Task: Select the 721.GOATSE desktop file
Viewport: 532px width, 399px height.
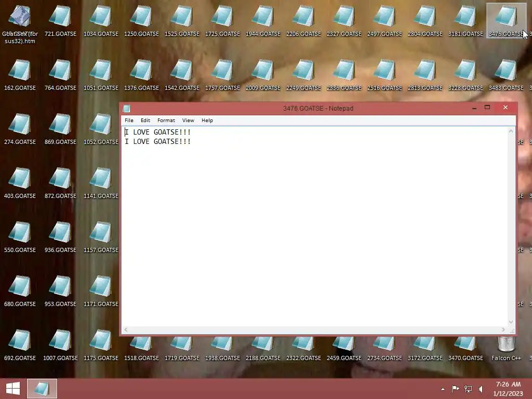Action: coord(60,21)
